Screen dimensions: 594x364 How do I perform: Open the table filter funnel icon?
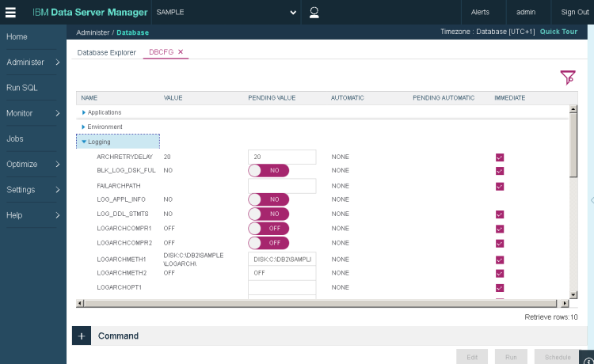[x=567, y=77]
